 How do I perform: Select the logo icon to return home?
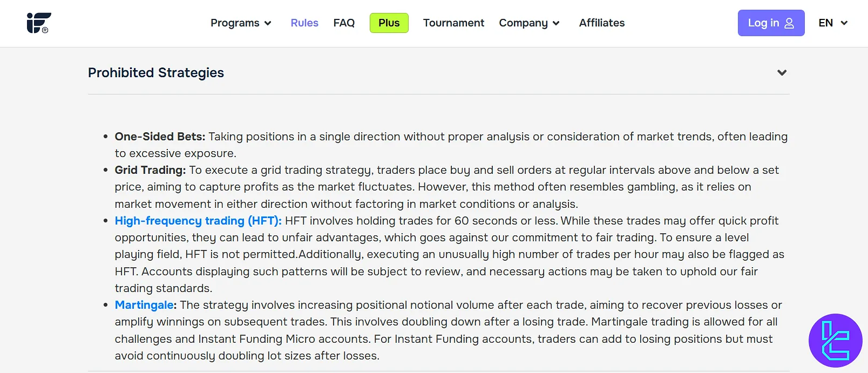pyautogui.click(x=38, y=23)
